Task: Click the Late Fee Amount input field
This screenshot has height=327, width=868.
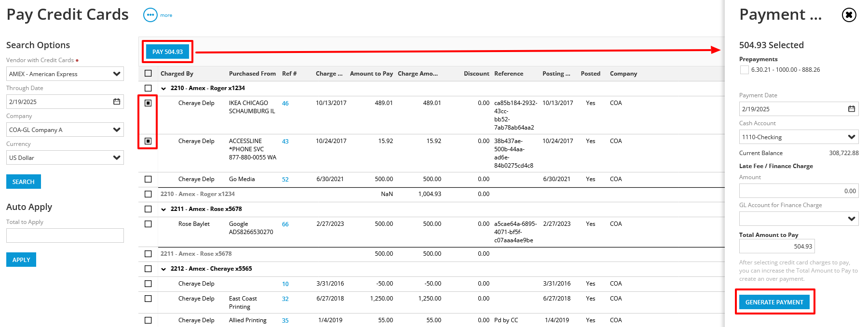Action: [799, 191]
